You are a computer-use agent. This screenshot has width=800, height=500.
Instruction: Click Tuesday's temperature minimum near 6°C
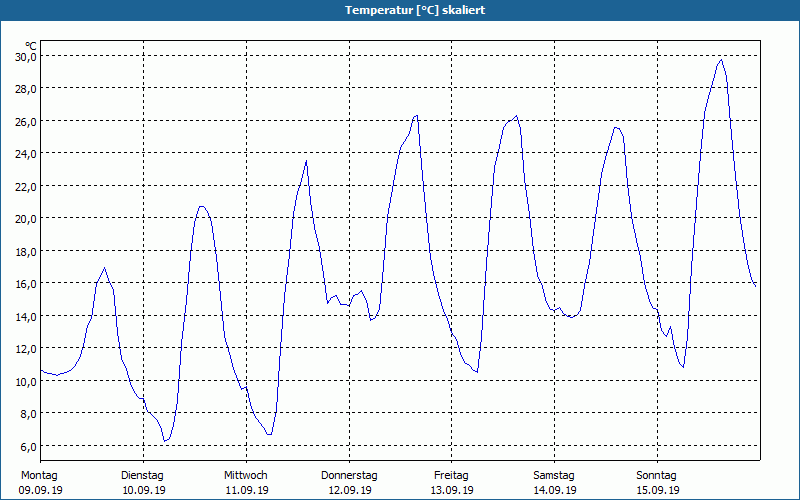click(x=164, y=441)
